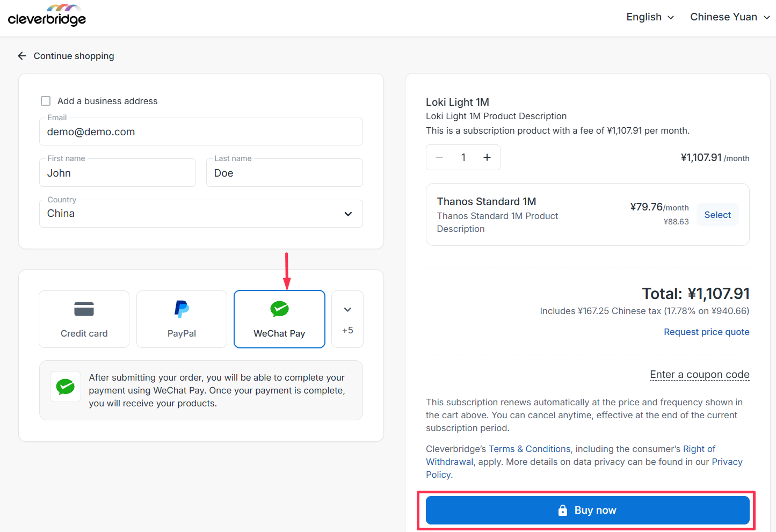Click the Thanos Standard 1M title

coord(487,201)
